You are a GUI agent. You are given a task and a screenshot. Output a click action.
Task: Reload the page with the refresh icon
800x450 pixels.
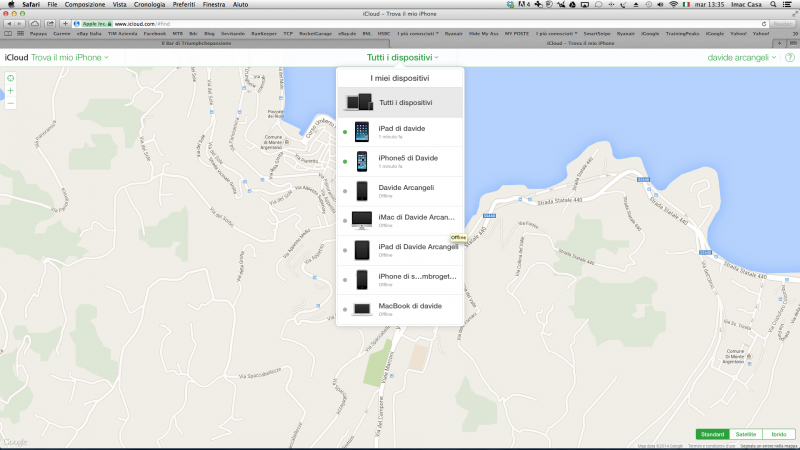764,24
